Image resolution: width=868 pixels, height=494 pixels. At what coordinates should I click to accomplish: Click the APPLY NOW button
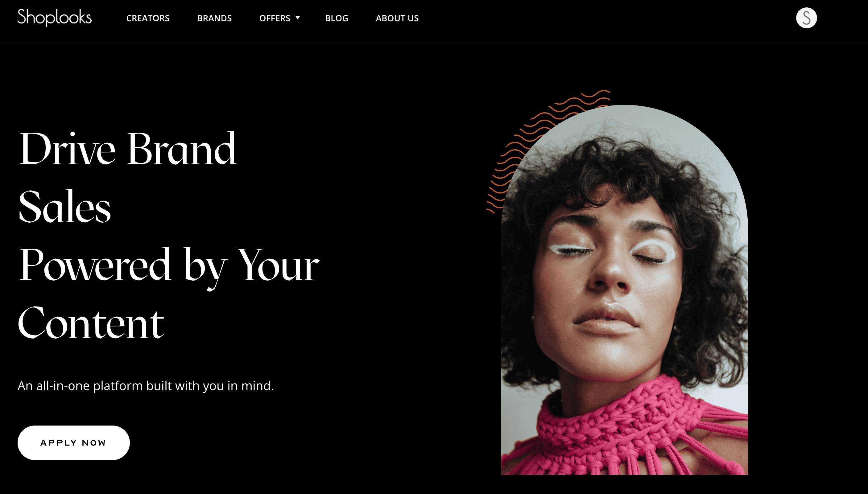(74, 443)
